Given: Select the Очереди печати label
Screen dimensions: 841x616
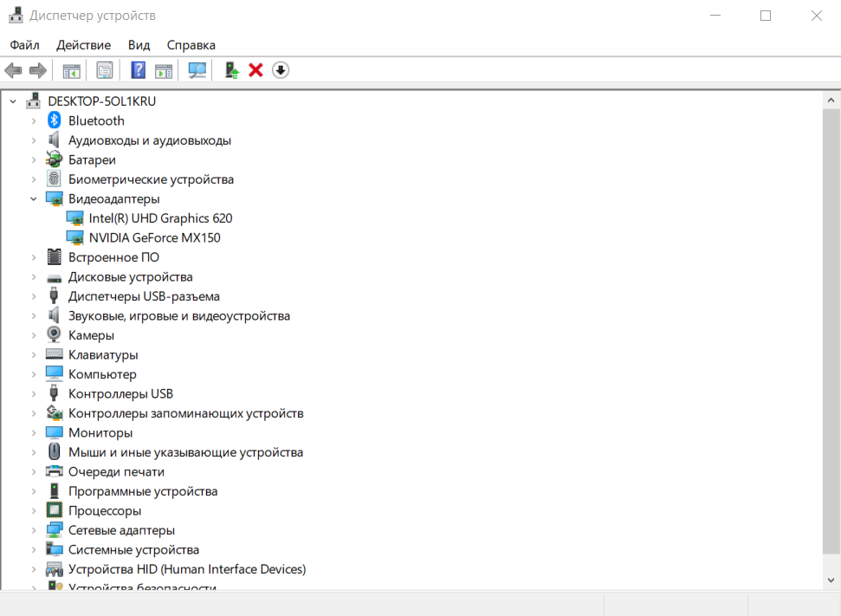Looking at the screenshot, I should coord(116,471).
